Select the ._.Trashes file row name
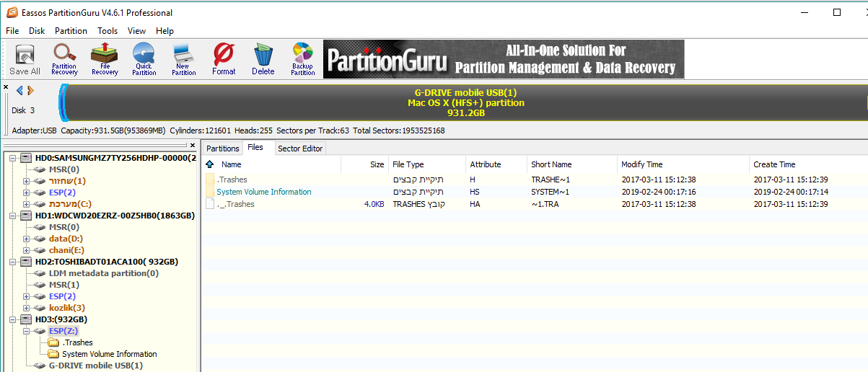 tap(235, 204)
